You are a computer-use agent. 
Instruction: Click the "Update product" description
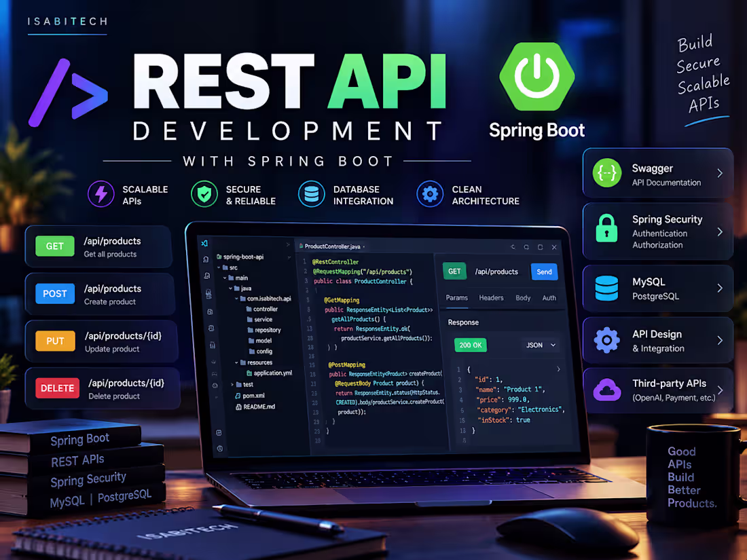[x=112, y=349]
